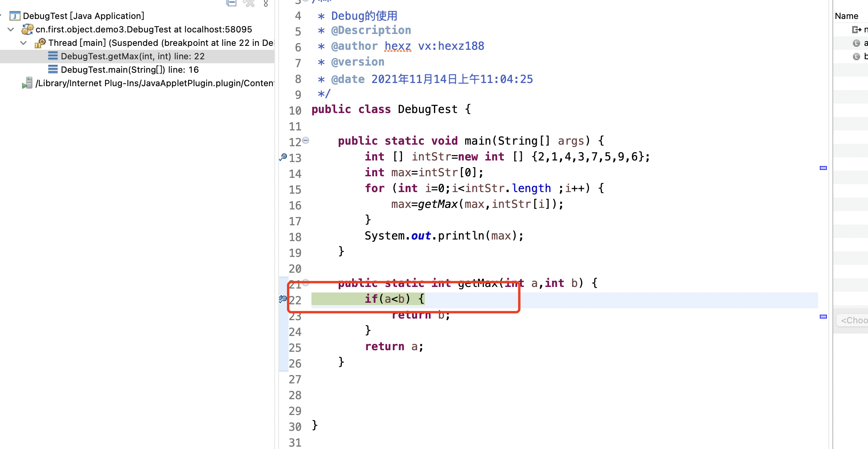This screenshot has height=449, width=868.
Task: Click the collapse all icon in Debug view
Action: pos(231,4)
